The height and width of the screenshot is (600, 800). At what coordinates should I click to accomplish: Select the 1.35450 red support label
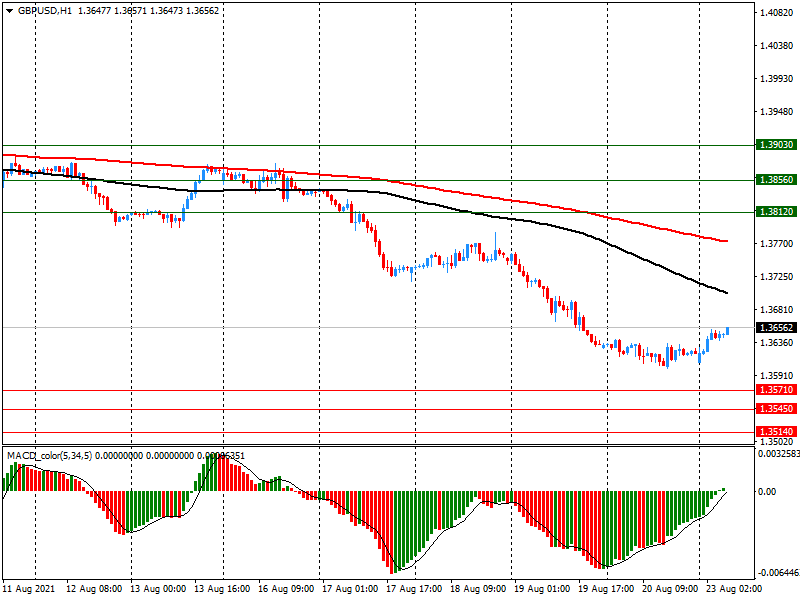(776, 409)
